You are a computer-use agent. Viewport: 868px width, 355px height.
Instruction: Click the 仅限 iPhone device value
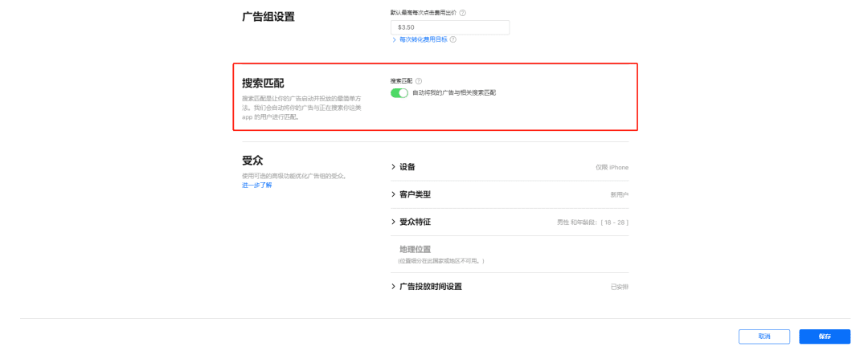(612, 168)
